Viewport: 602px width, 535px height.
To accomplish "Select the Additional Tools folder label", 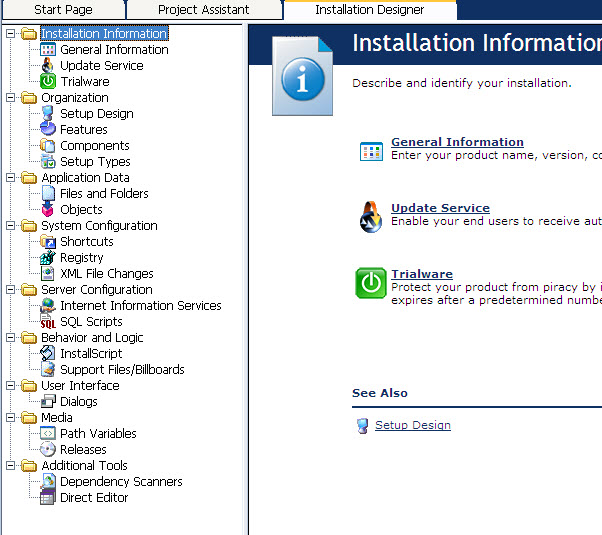I will 84,465.
